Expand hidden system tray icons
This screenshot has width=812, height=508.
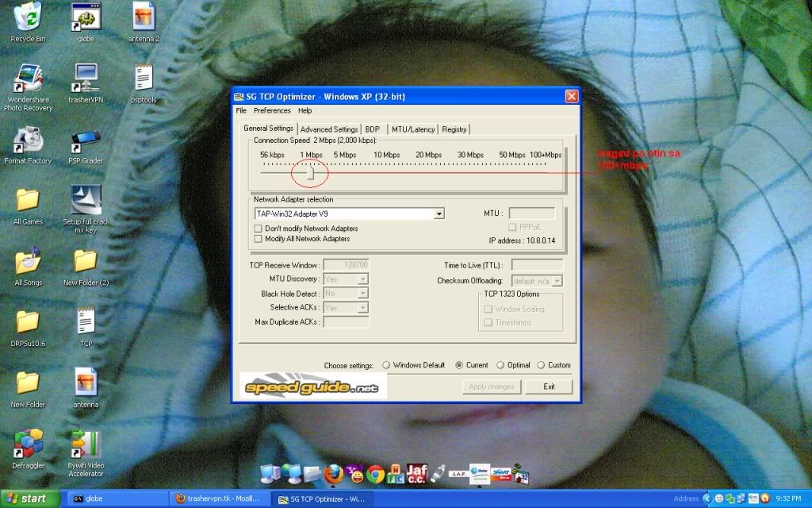click(707, 498)
